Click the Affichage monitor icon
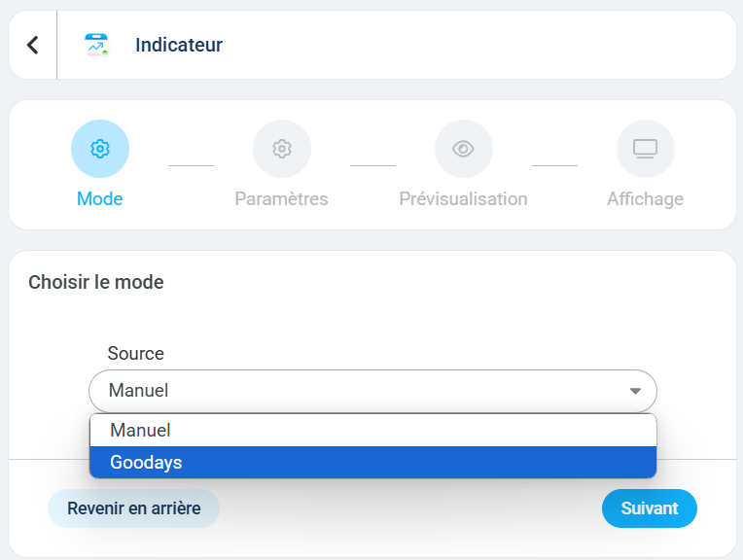Image resolution: width=743 pixels, height=560 pixels. click(x=646, y=149)
